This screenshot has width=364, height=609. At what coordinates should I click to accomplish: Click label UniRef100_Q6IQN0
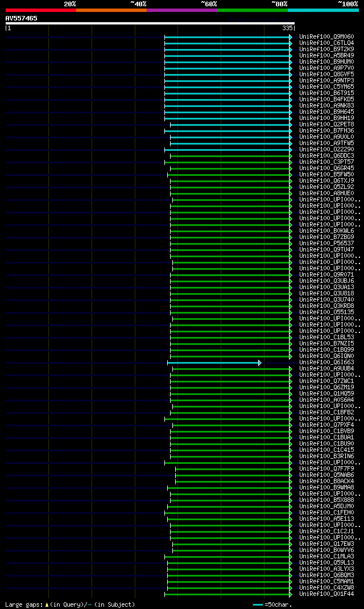[x=326, y=356]
